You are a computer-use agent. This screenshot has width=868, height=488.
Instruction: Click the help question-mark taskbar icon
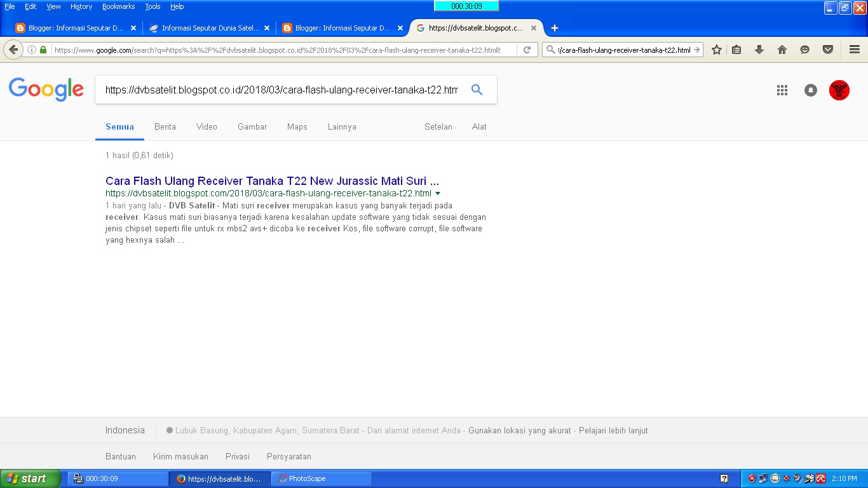(x=724, y=478)
